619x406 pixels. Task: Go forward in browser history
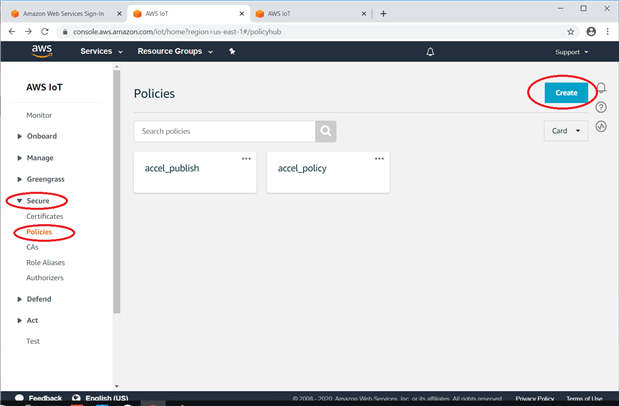click(x=28, y=32)
